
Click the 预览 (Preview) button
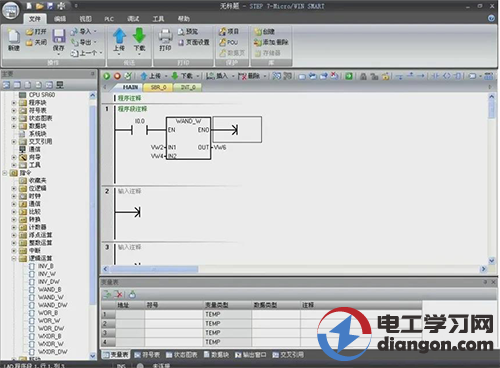pyautogui.click(x=188, y=32)
